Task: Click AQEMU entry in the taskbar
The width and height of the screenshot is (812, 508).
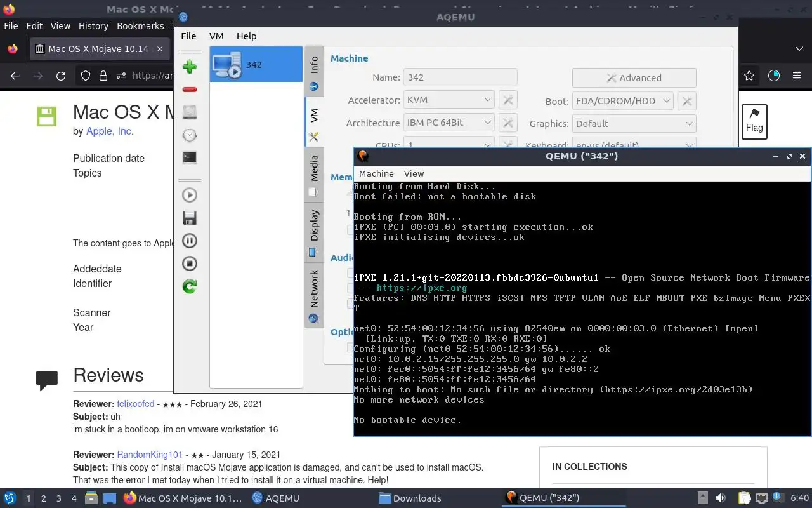Action: (275, 498)
